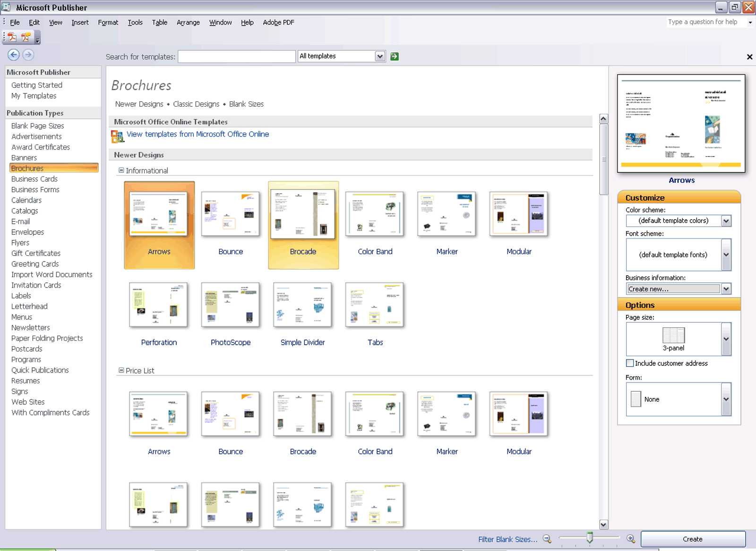Select the Simple Divider brochure thumbnail
Viewport: 756px width, 551px height.
[302, 305]
